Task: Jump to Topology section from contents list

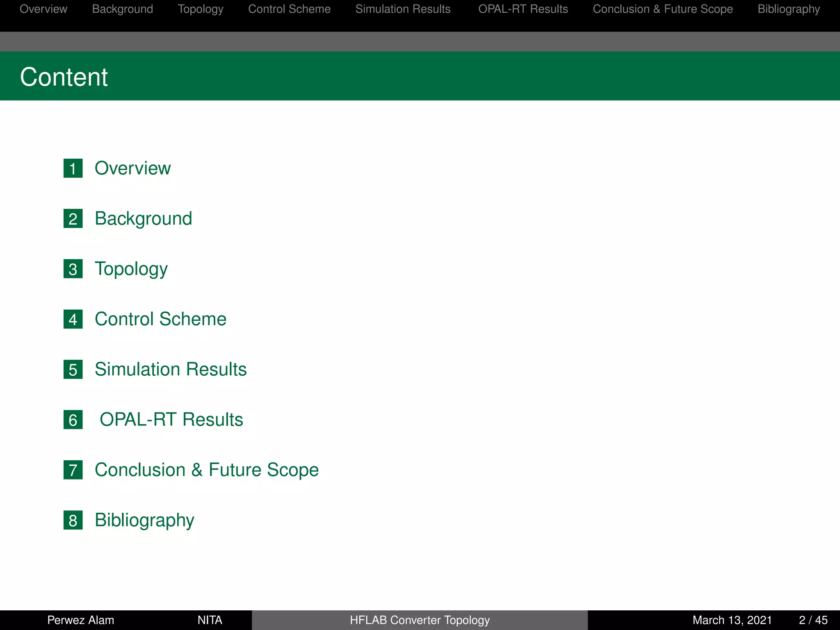Action: tap(131, 269)
